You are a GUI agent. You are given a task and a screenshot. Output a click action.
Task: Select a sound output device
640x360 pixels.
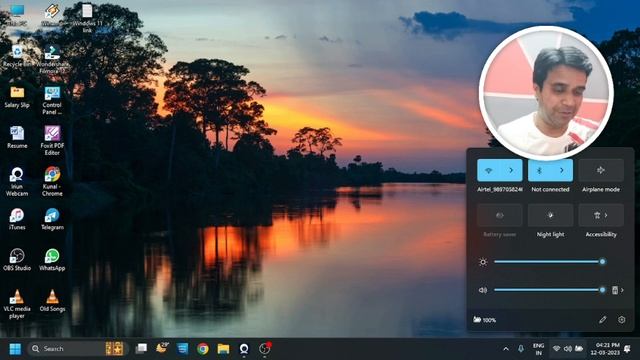[618, 290]
